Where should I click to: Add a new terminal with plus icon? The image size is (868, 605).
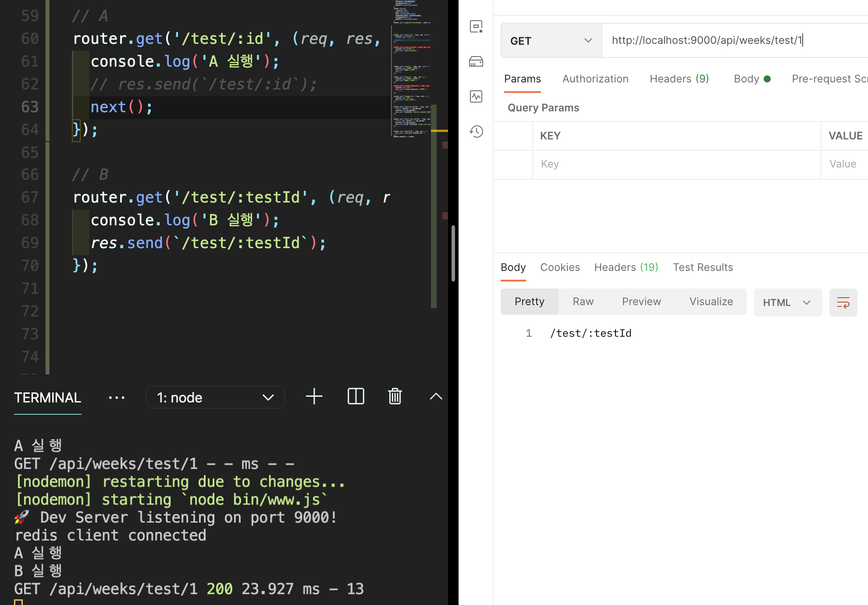coord(314,396)
